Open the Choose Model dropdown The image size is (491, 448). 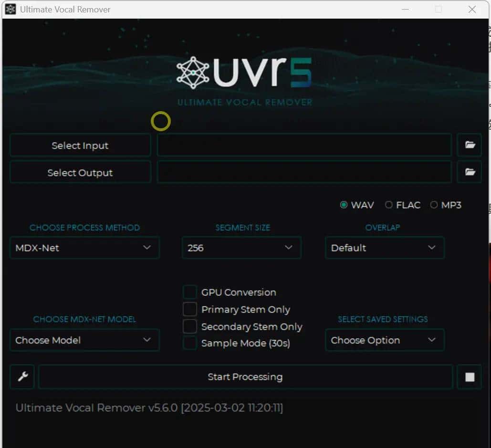(84, 340)
